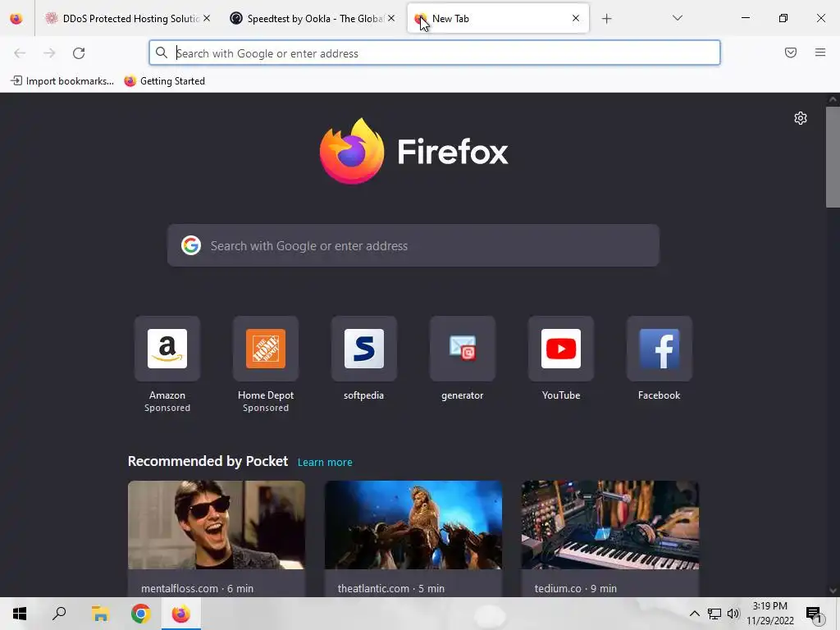Launch File Explorer from taskbar
This screenshot has width=840, height=630.
[100, 614]
